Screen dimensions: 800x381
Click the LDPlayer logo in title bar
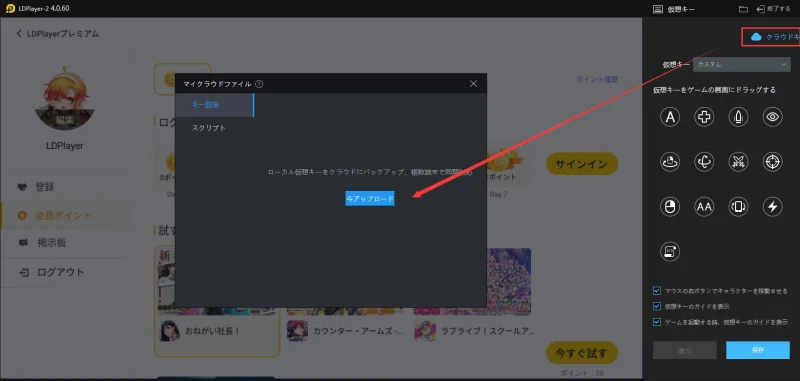10,9
